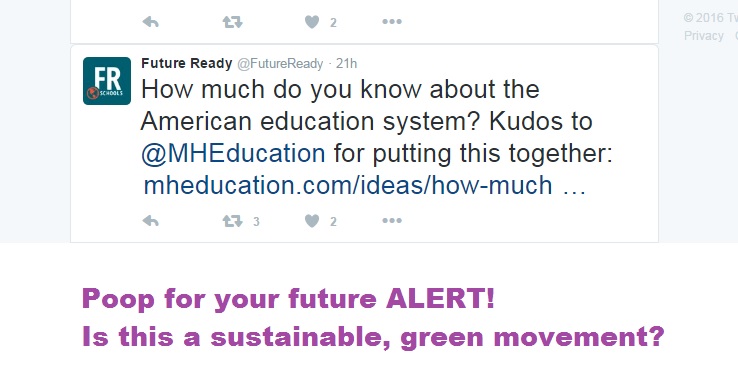738x382 pixels.
Task: Reply to the upper tweet
Action: tap(151, 22)
